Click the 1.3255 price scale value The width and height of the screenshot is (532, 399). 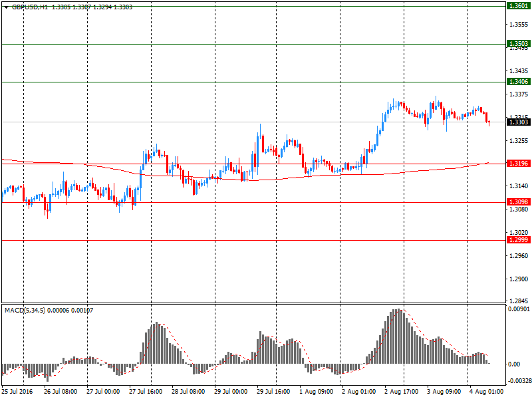click(519, 140)
